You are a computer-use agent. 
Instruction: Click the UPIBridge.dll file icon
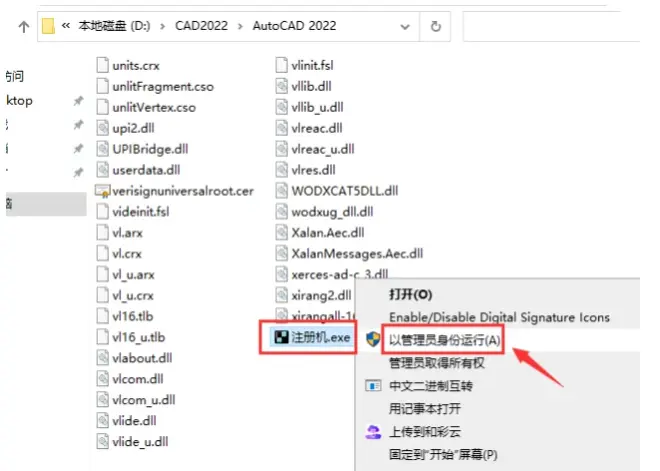(x=102, y=149)
